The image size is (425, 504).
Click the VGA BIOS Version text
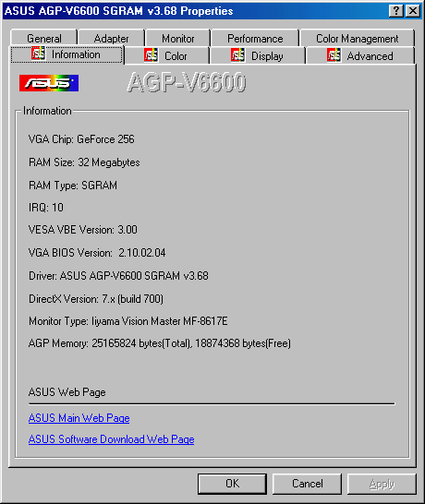coord(97,253)
